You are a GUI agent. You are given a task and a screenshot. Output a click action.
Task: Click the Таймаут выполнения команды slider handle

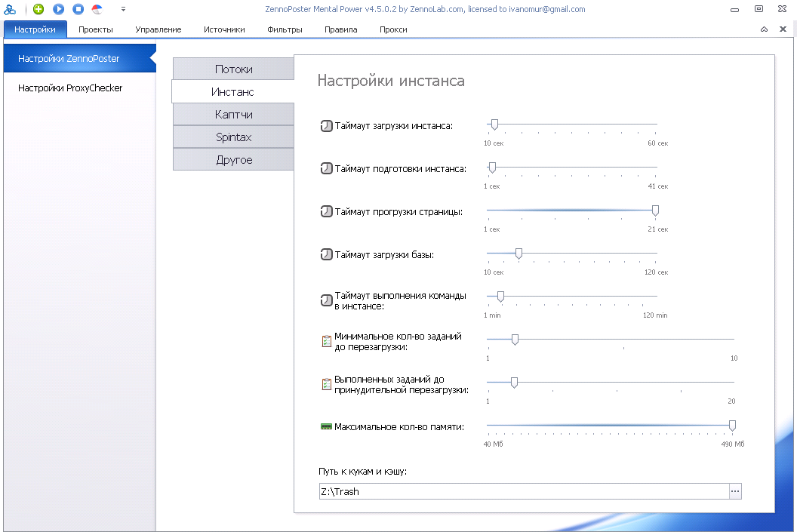pos(500,297)
